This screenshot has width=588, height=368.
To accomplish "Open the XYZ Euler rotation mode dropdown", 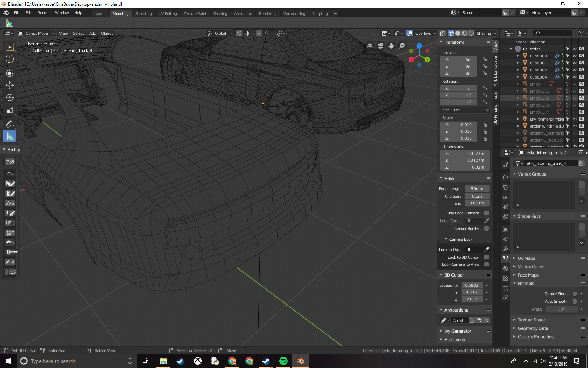I will coord(465,110).
